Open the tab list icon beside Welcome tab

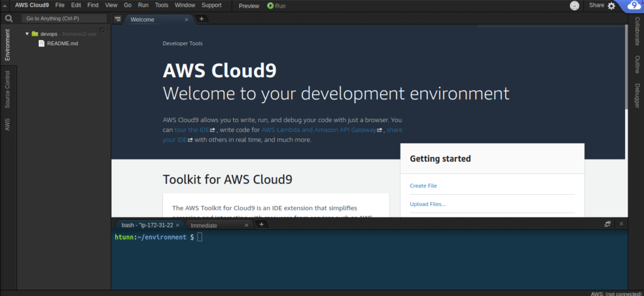tap(118, 19)
